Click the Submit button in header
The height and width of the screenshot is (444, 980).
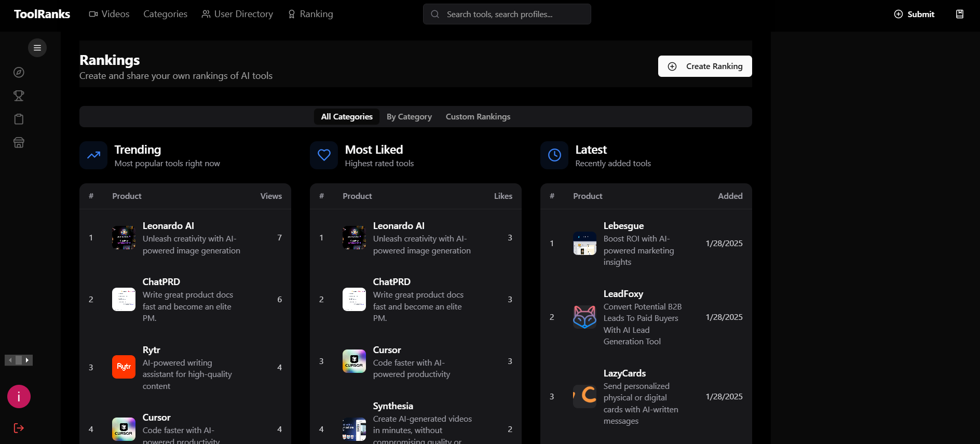tap(914, 14)
